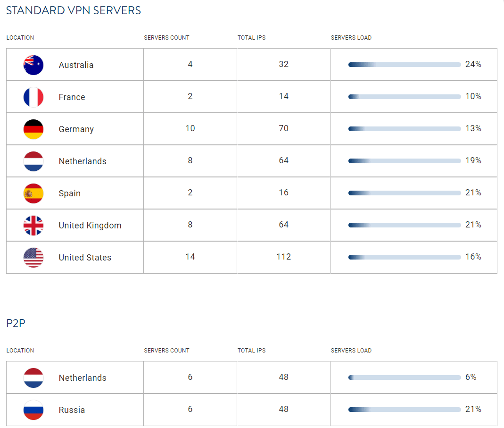Screen dimensions: 504x428
Task: Select the Germany flag icon
Action: tap(33, 128)
